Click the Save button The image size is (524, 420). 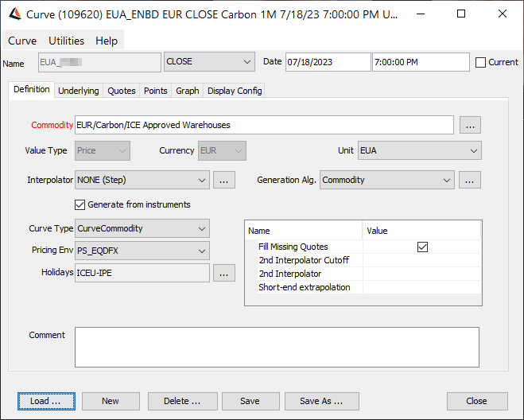pos(250,401)
